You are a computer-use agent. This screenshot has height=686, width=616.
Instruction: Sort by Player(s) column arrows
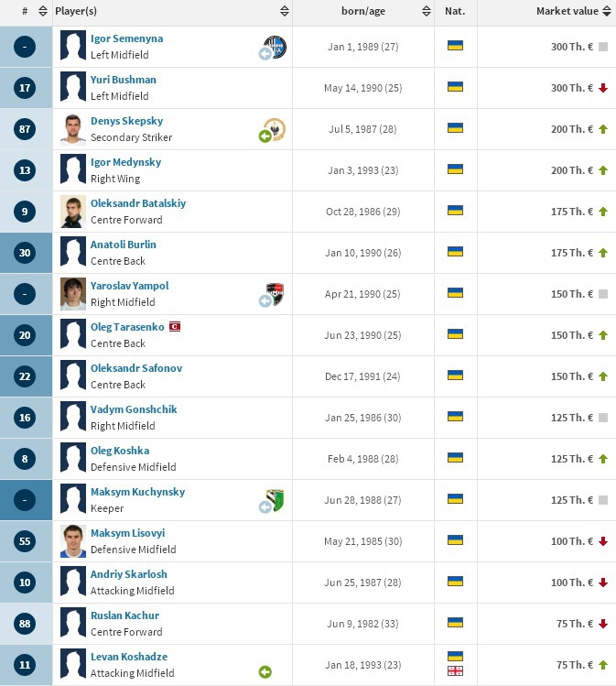tap(285, 12)
